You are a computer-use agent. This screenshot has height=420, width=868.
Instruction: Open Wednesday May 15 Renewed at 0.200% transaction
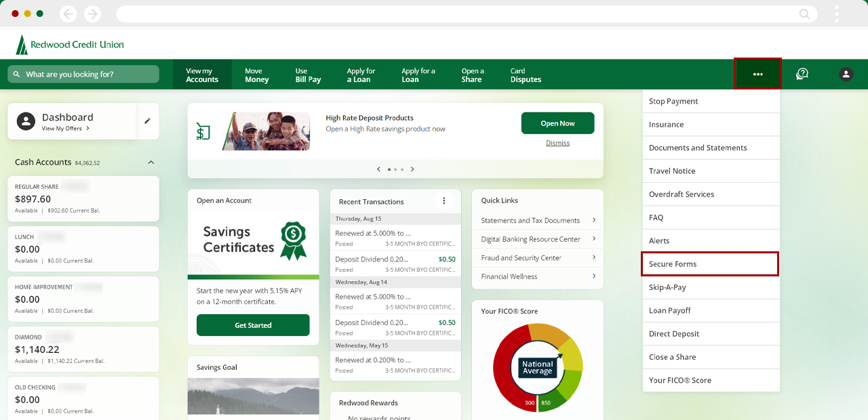tap(395, 364)
